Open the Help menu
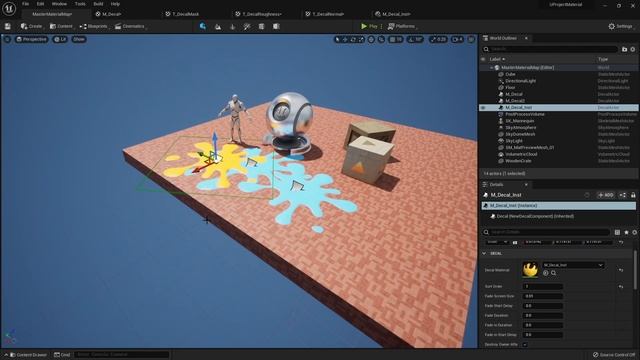This screenshot has height=360, width=640. coord(115,4)
